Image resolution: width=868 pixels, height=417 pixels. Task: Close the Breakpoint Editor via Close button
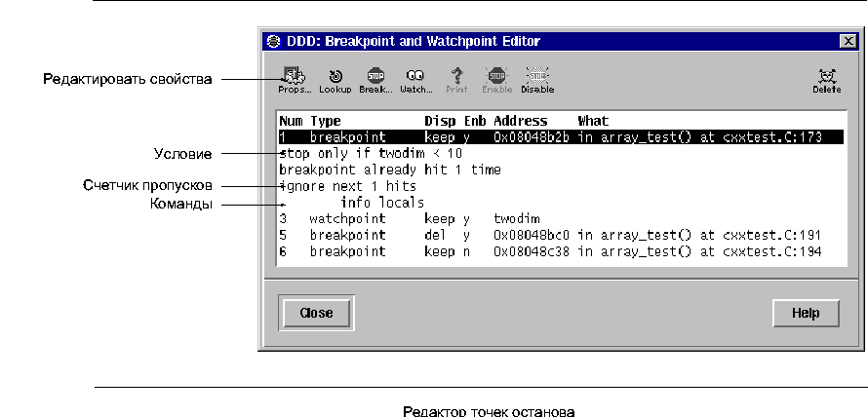tap(316, 313)
